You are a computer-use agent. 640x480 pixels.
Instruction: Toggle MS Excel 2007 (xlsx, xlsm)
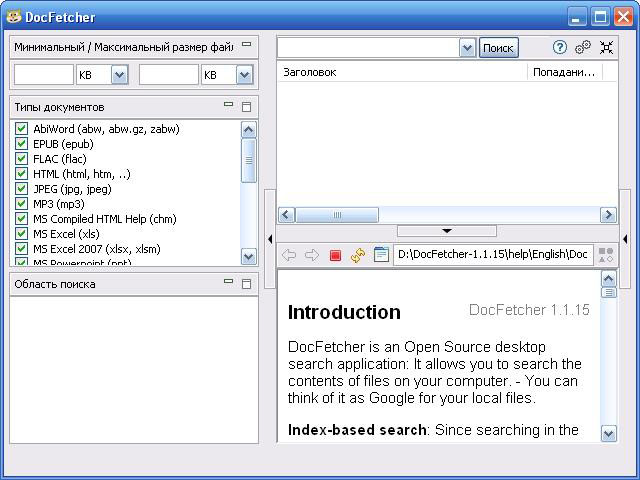pos(21,249)
